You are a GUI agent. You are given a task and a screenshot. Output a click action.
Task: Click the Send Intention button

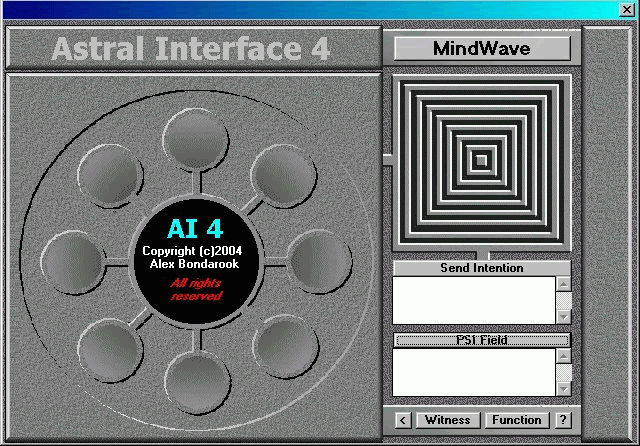pos(482,268)
